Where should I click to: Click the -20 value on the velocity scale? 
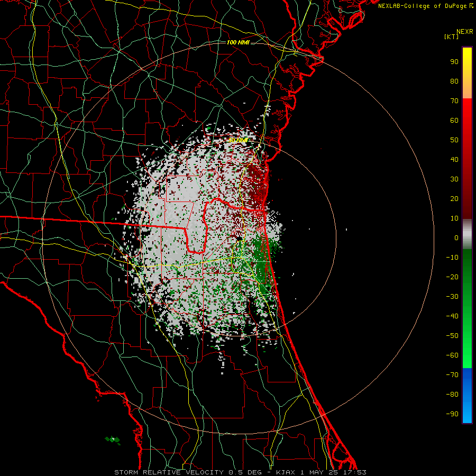452,277
